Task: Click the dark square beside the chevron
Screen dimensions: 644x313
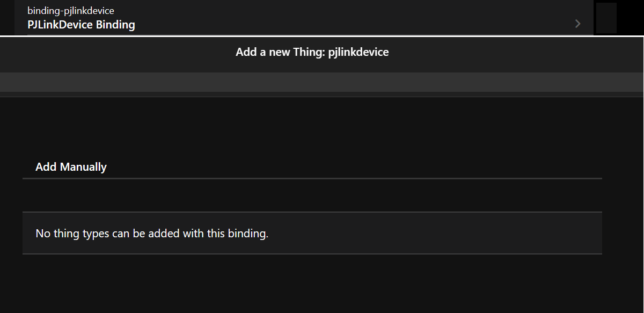Action: [x=606, y=18]
